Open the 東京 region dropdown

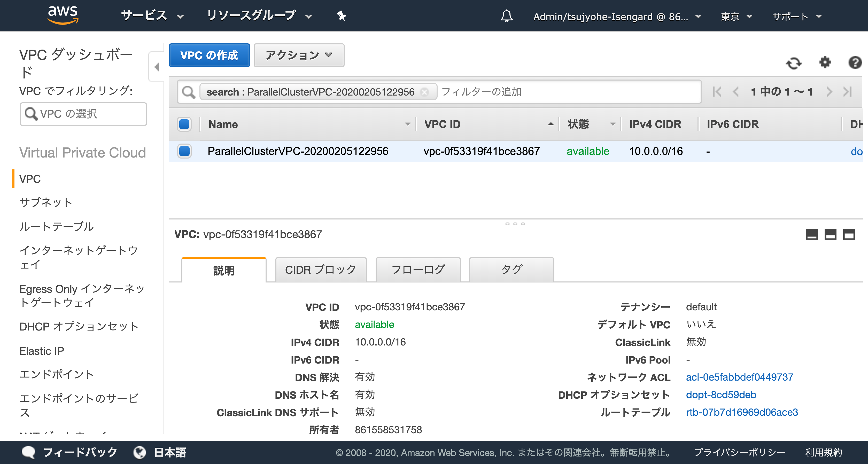coord(736,17)
